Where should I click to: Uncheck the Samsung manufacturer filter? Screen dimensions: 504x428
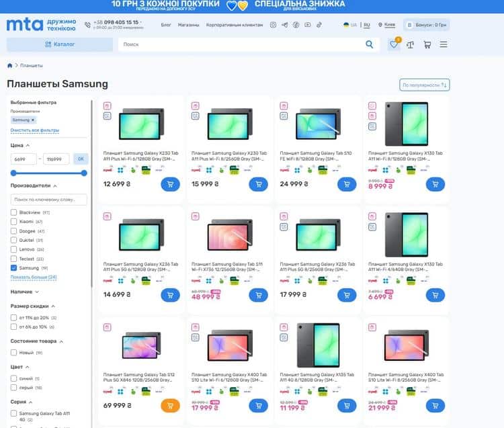(x=13, y=268)
